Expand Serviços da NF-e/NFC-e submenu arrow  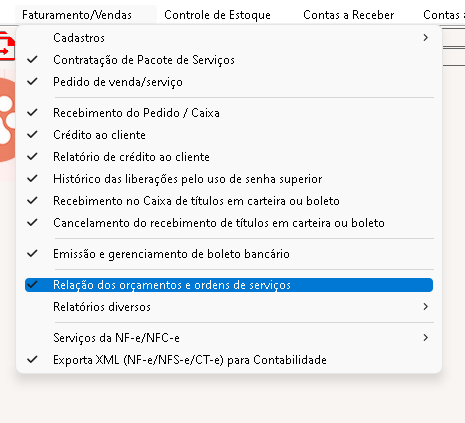pos(425,338)
